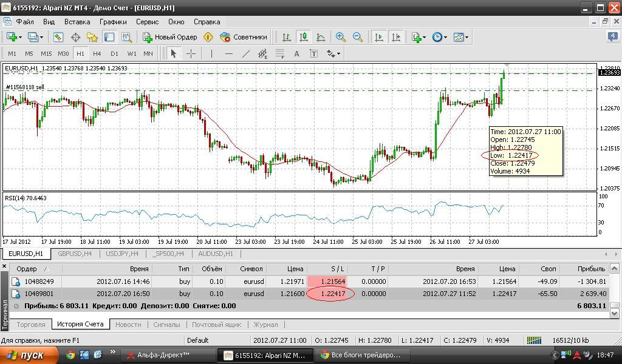The width and height of the screenshot is (622, 364).
Task: Click the Новый Ордер button
Action: click(170, 37)
